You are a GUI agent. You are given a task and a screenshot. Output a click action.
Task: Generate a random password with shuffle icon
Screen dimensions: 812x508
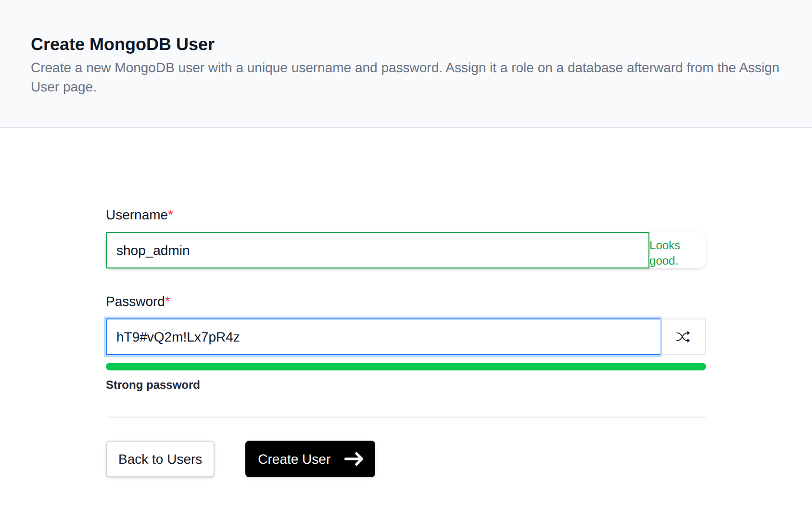coord(683,337)
